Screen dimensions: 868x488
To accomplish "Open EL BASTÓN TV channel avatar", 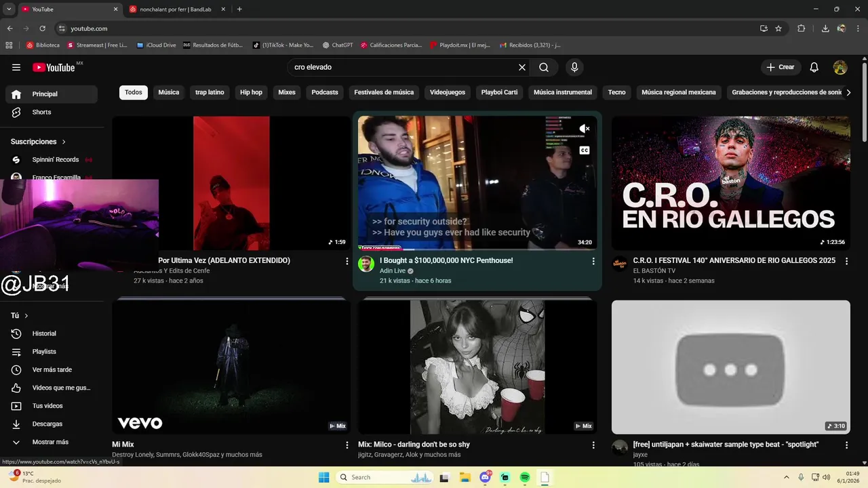I will point(620,264).
